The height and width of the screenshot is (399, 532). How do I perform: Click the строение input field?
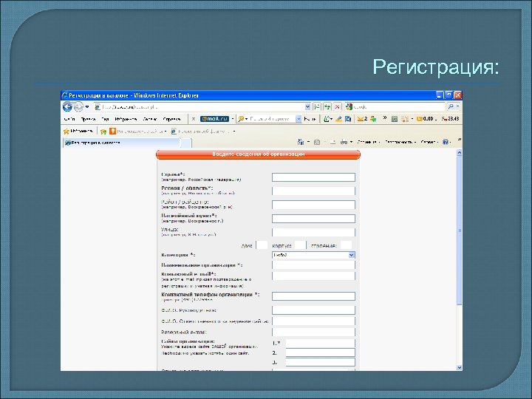346,245
